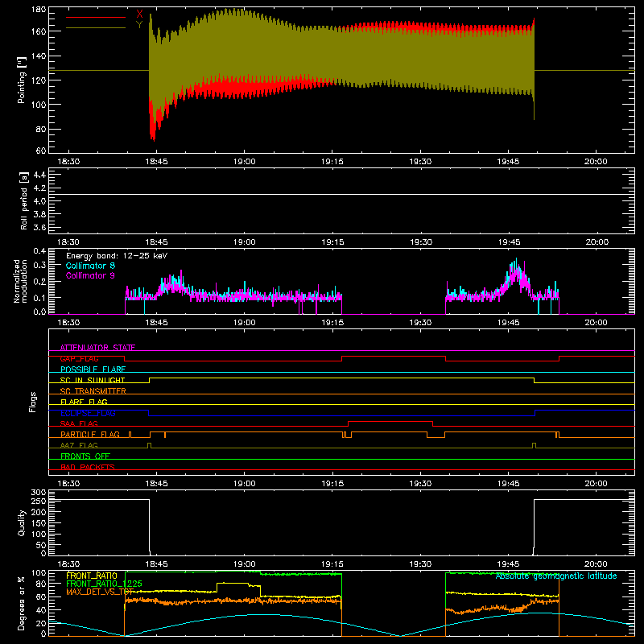Viewport: 644px width, 644px height.
Task: Click the 50 tick on Quality axis
Action: 42,545
